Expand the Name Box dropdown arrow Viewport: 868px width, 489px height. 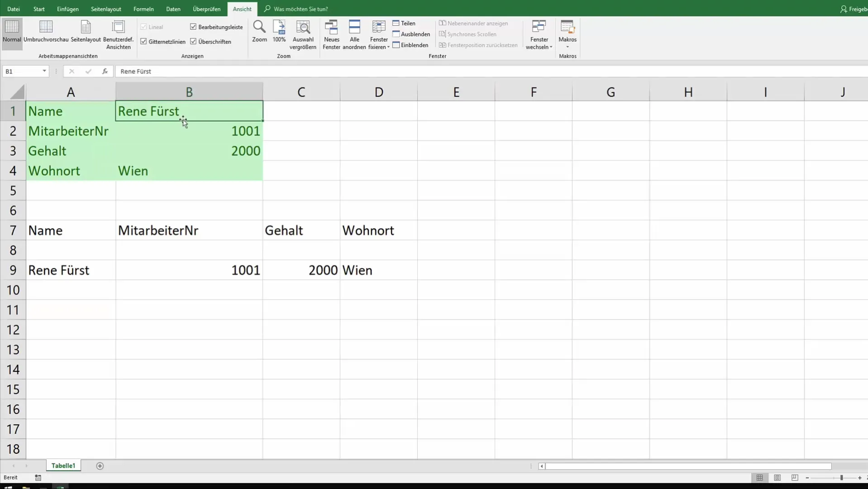tap(44, 71)
